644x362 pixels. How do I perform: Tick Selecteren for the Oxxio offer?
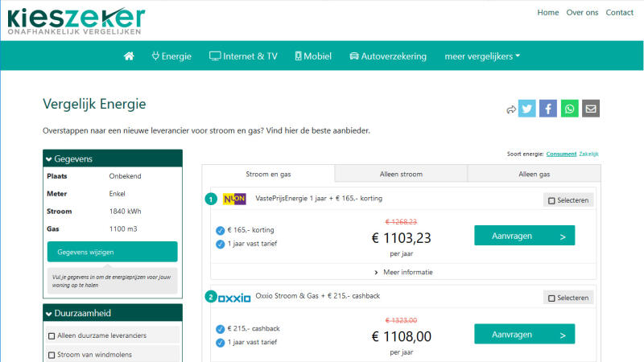[551, 298]
